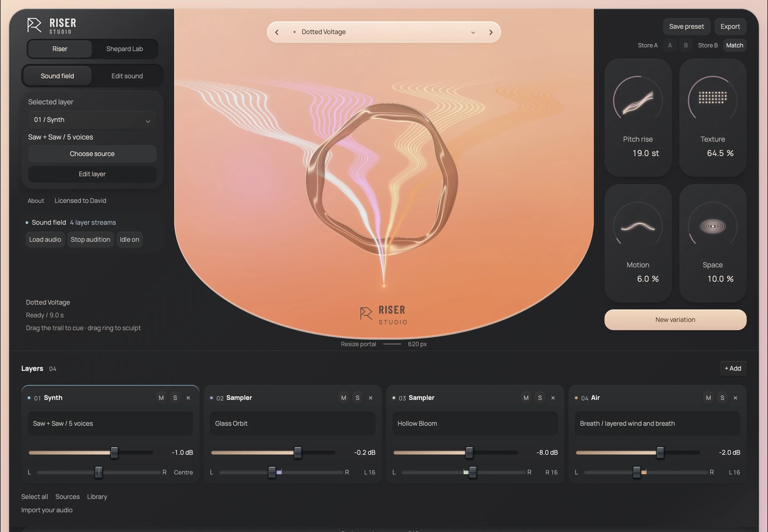768x532 pixels.
Task: Click the 04 Air pan slider handle
Action: tap(637, 472)
